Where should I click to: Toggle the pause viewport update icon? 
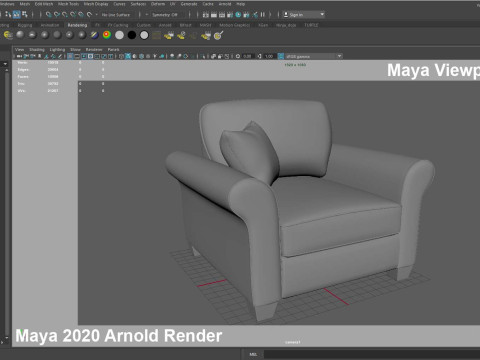tap(263, 15)
